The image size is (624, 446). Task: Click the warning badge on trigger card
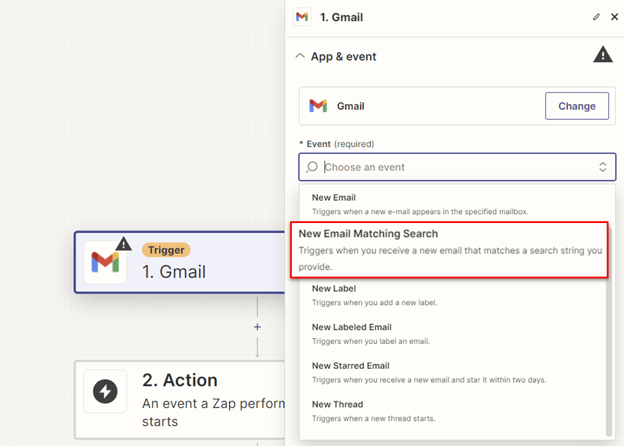tap(123, 243)
